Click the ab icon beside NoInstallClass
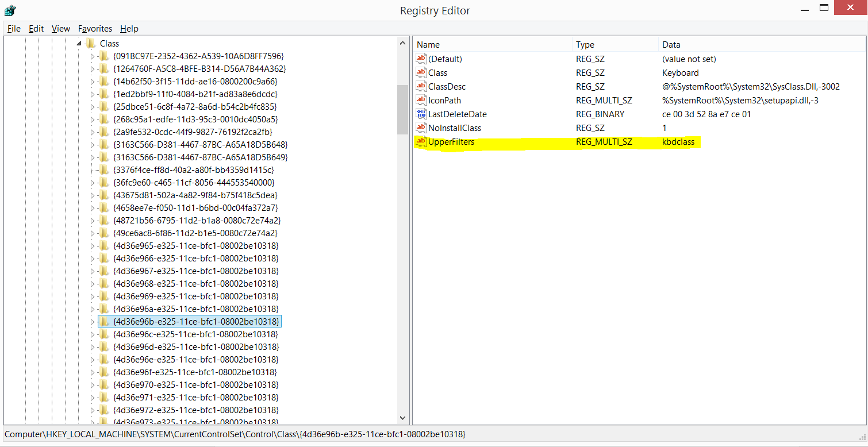Viewport: 868px width, 447px height. [420, 128]
